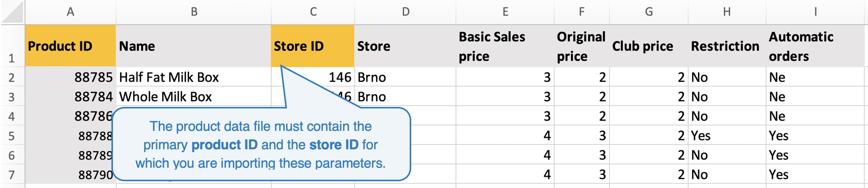
Task: Click the Restriction header cell
Action: (727, 46)
